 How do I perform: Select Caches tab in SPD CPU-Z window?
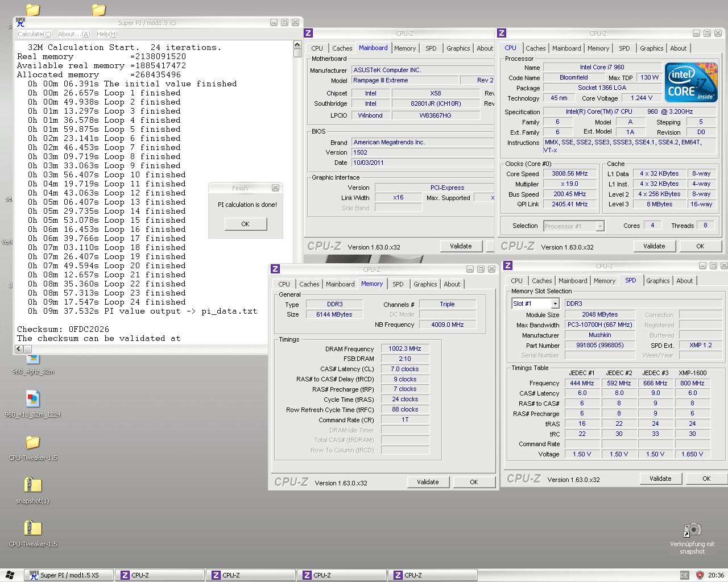tap(542, 281)
